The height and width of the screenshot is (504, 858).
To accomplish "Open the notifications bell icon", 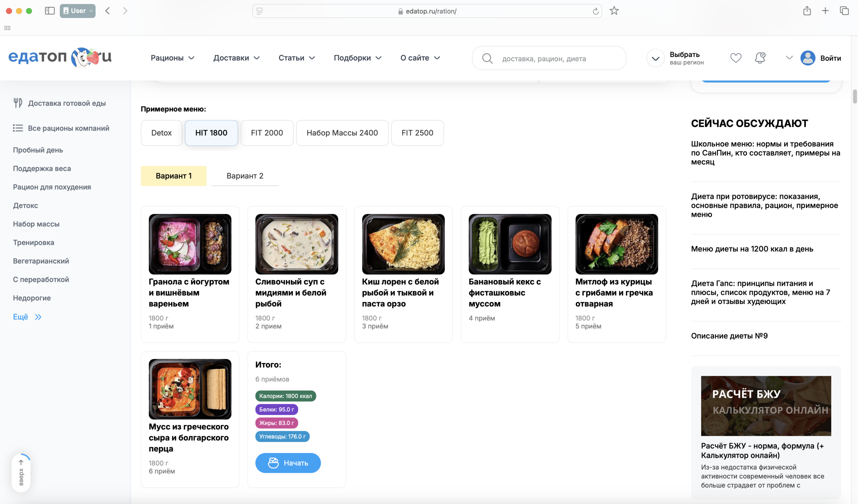I will [x=760, y=58].
